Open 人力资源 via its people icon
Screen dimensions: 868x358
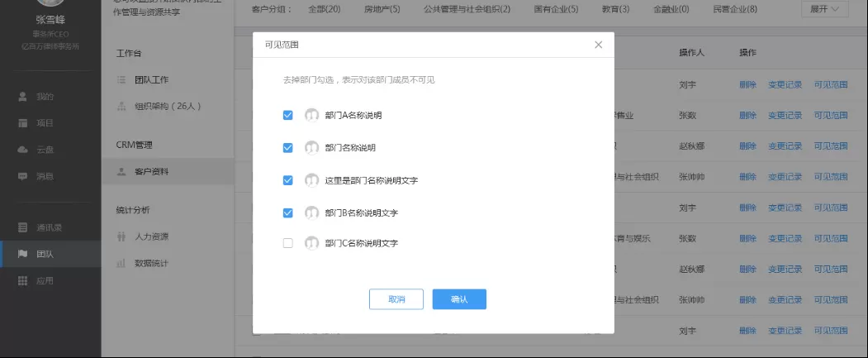121,236
